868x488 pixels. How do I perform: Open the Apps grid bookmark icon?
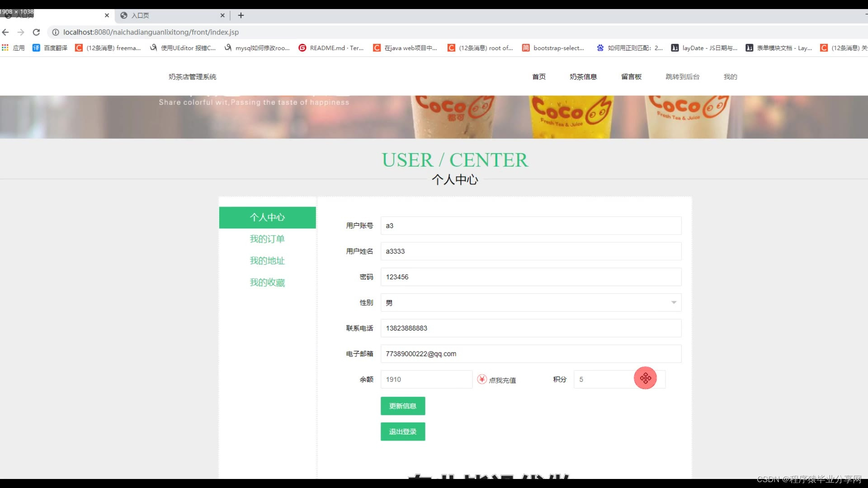5,47
